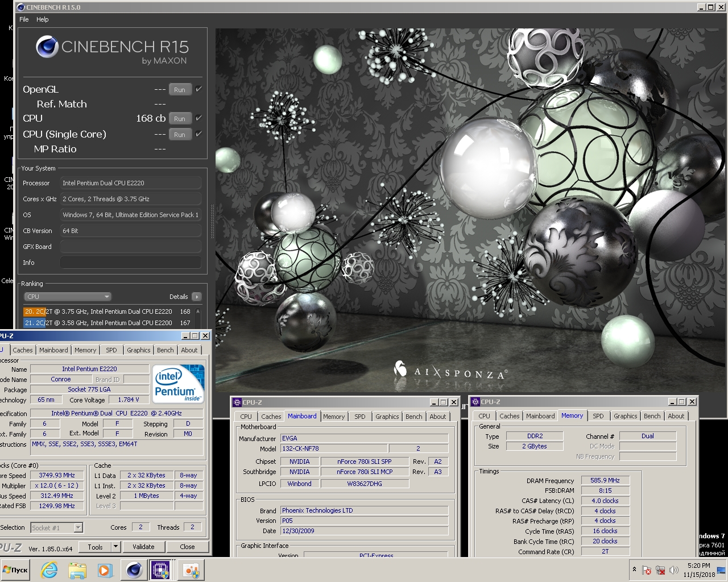The image size is (728, 582).
Task: Open Memory tab in Mainboard CPU-Z window
Action: (334, 417)
